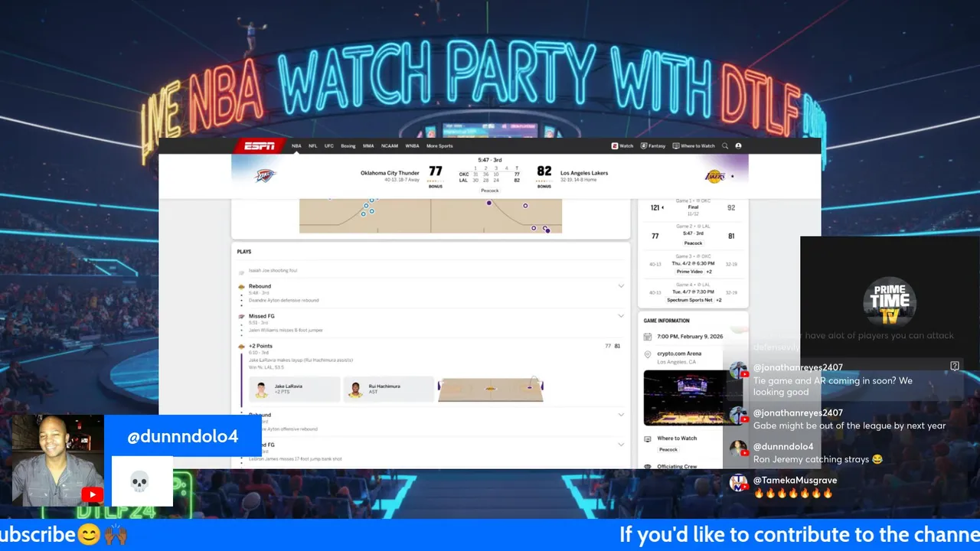Open the UFC nav tab
980x551 pixels.
[329, 146]
